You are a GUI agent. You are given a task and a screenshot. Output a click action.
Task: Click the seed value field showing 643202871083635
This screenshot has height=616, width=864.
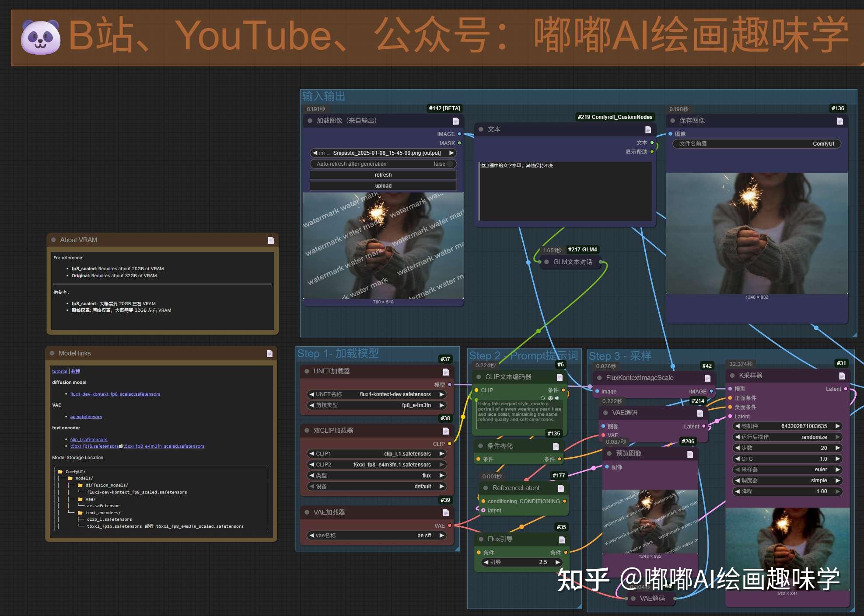point(803,426)
